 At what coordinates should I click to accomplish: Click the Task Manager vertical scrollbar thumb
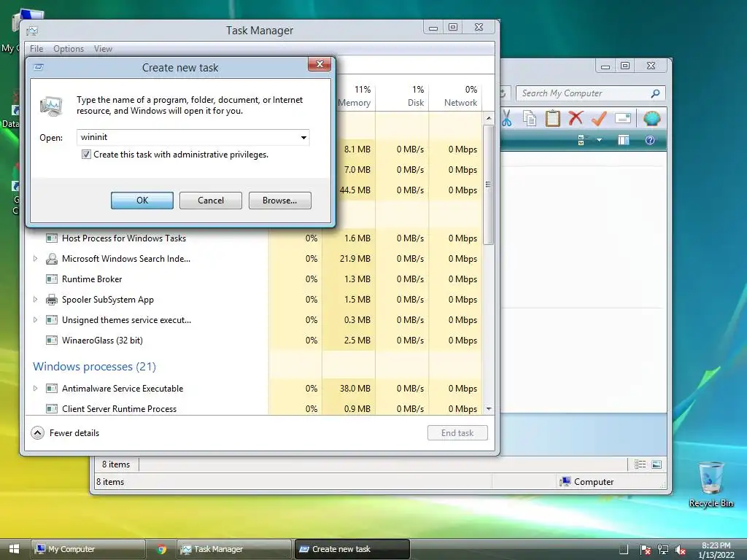[x=488, y=184]
